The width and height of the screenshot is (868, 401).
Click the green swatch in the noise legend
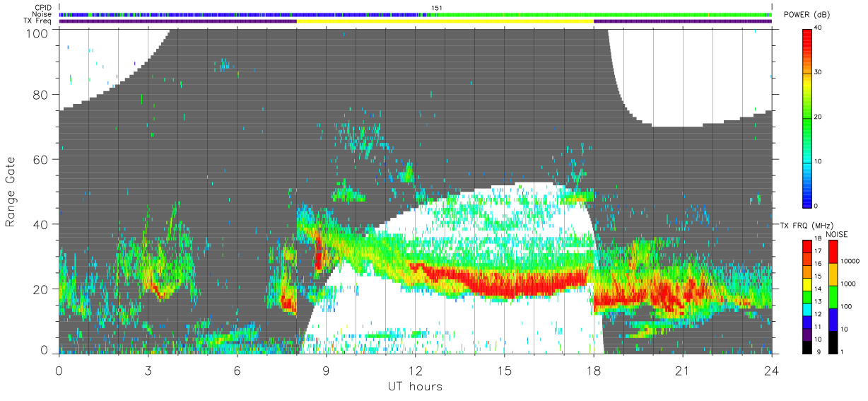pyautogui.click(x=833, y=296)
